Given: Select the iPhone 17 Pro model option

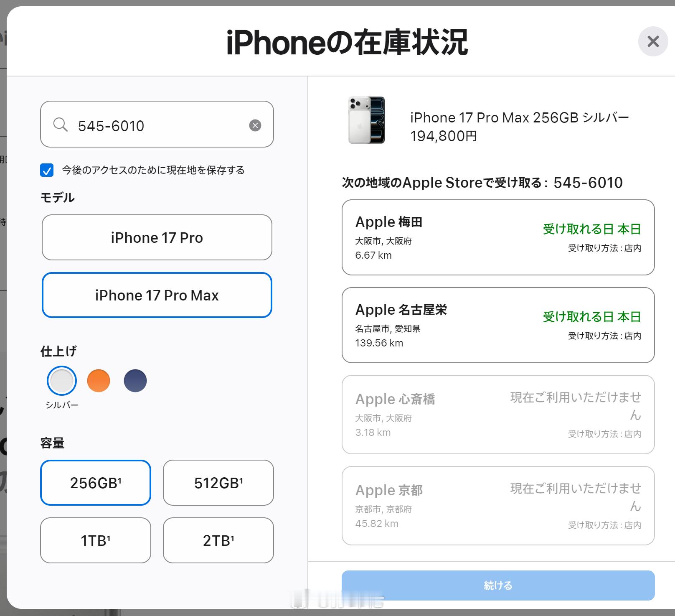Looking at the screenshot, I should tap(157, 237).
